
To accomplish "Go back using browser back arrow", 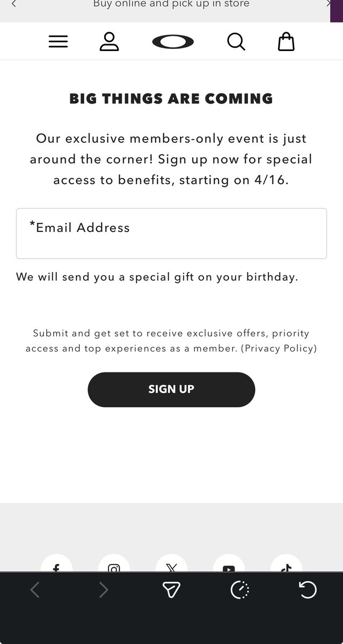I will pos(35,590).
